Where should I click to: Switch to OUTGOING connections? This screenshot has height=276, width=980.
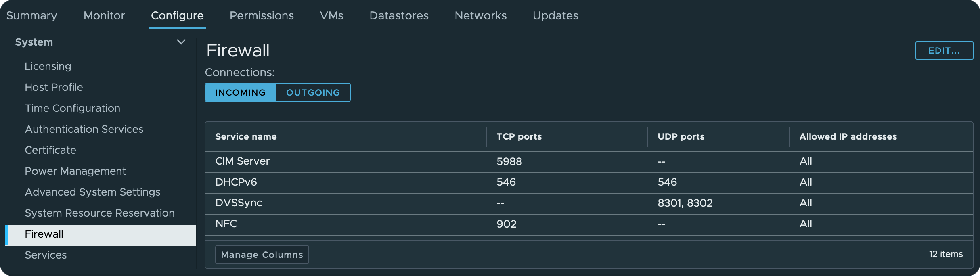(x=313, y=92)
